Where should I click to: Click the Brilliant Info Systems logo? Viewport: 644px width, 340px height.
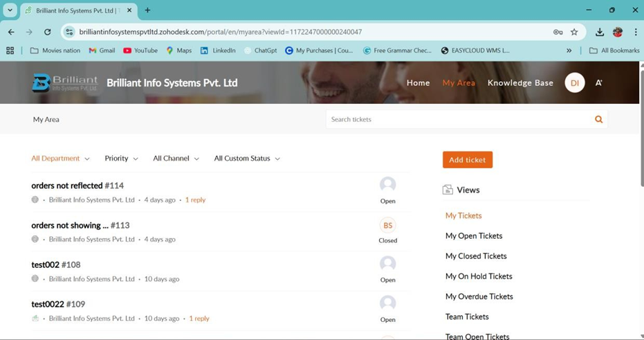[65, 83]
